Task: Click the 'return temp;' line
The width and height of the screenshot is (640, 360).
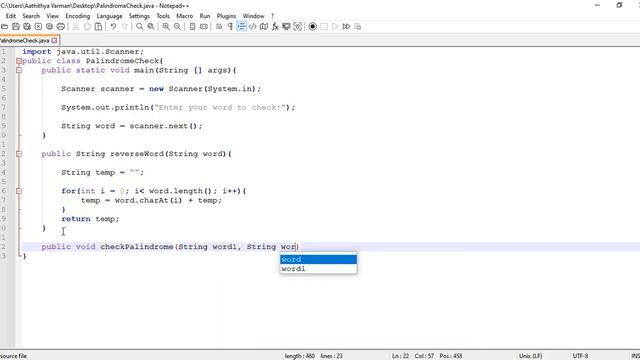Action: pyautogui.click(x=90, y=219)
